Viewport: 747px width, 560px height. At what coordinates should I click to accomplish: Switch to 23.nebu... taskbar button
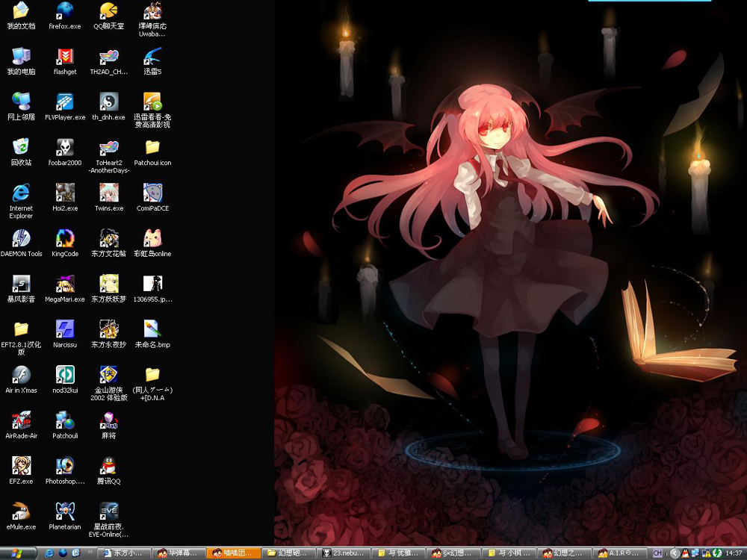pyautogui.click(x=344, y=553)
